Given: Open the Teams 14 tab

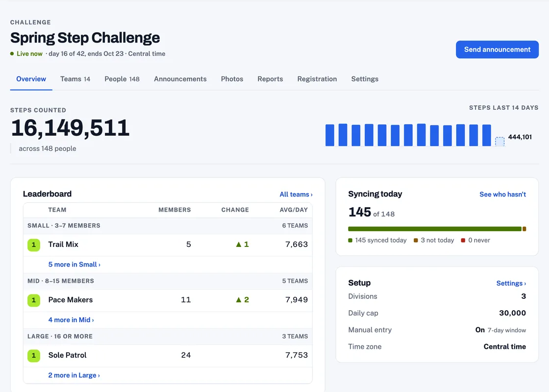Looking at the screenshot, I should (75, 79).
